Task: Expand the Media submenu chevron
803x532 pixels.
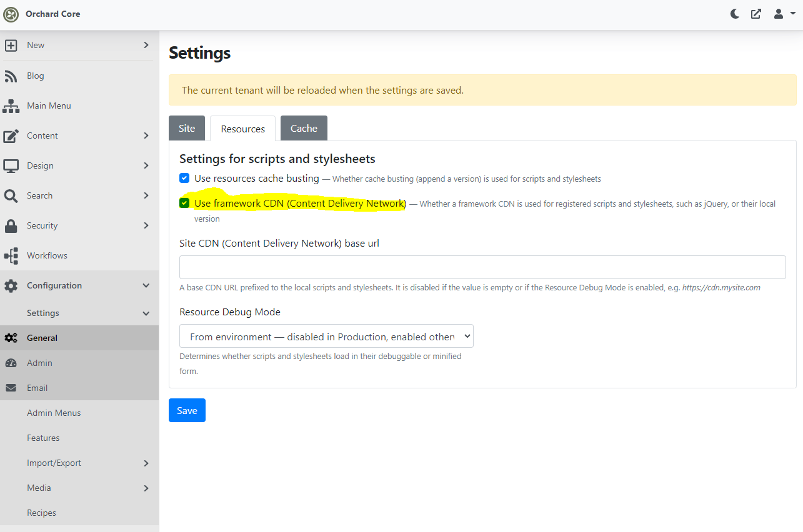Action: point(146,488)
